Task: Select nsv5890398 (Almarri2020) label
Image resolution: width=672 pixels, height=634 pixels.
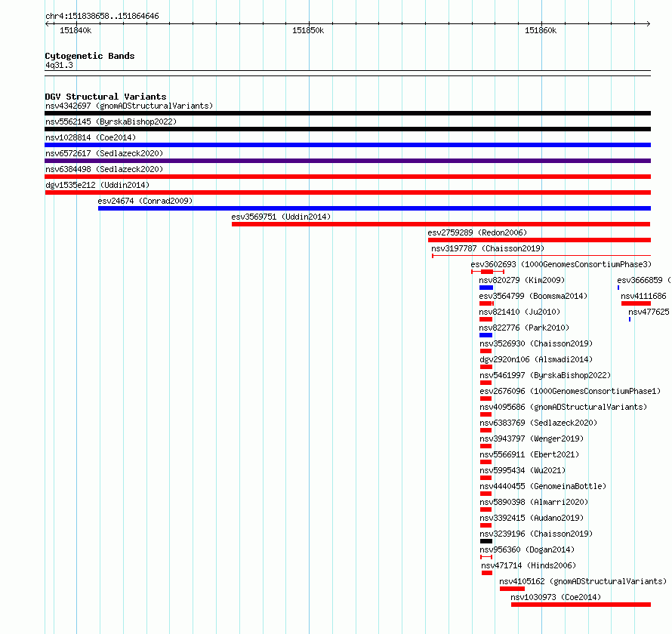Action: coord(534,502)
